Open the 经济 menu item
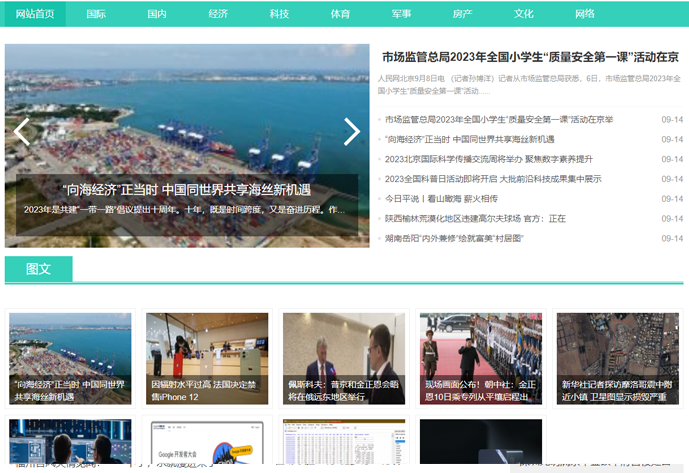 (x=218, y=14)
